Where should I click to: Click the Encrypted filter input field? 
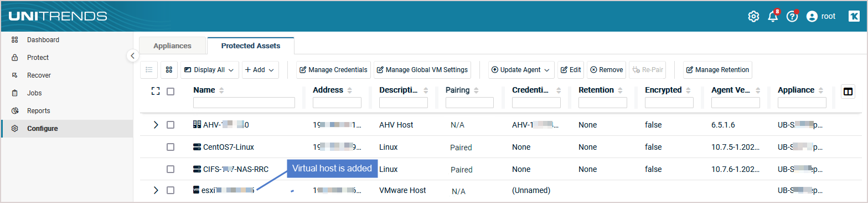[x=669, y=103]
